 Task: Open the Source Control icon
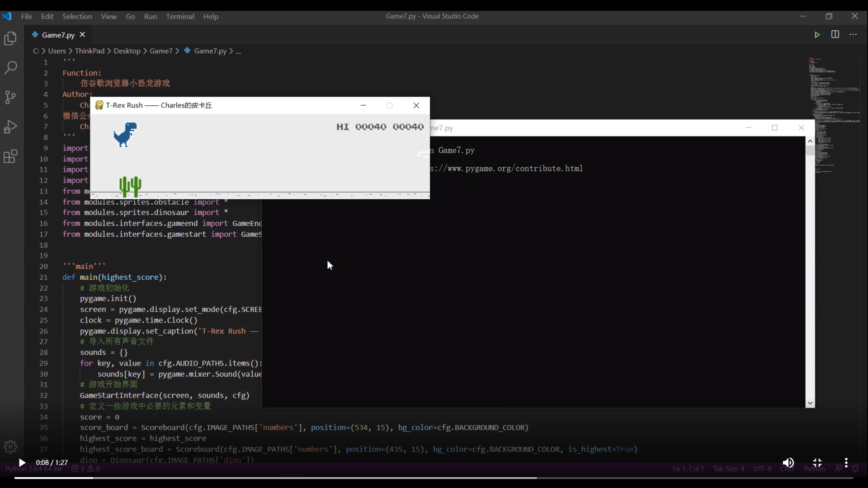[10, 97]
